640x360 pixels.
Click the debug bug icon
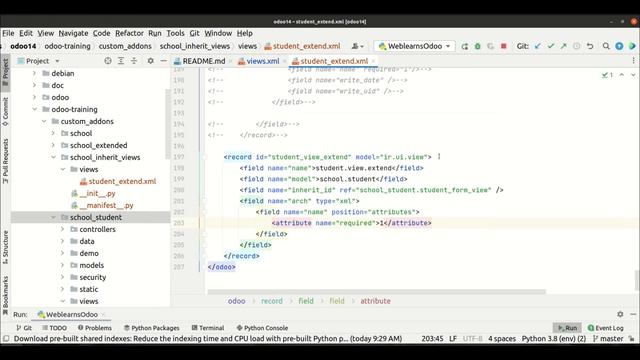pyautogui.click(x=478, y=46)
